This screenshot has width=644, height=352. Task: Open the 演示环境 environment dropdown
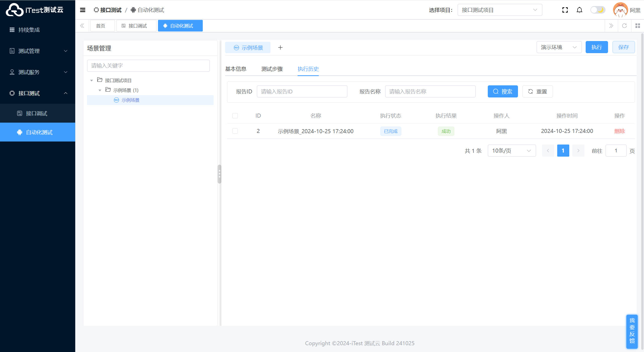point(559,47)
